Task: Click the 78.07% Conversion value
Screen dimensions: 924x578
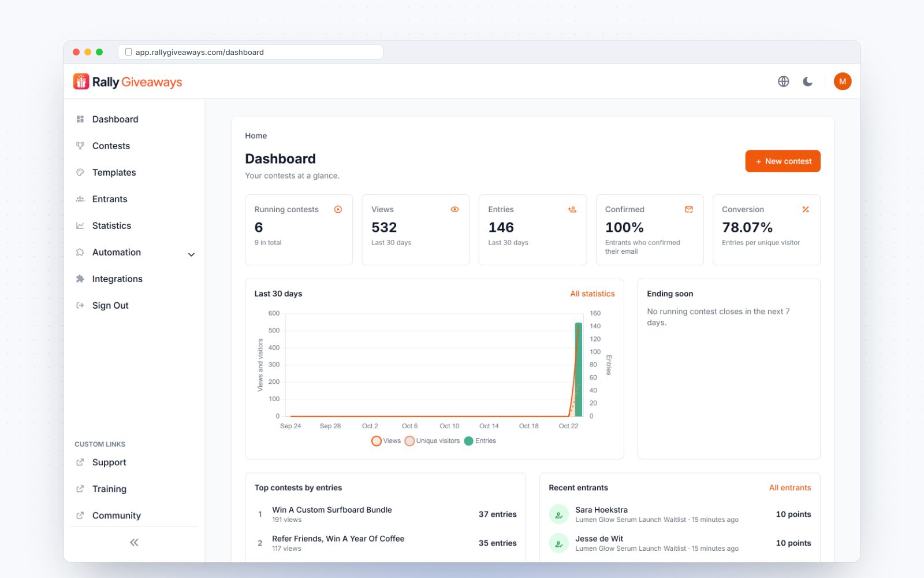Action: [x=747, y=227]
